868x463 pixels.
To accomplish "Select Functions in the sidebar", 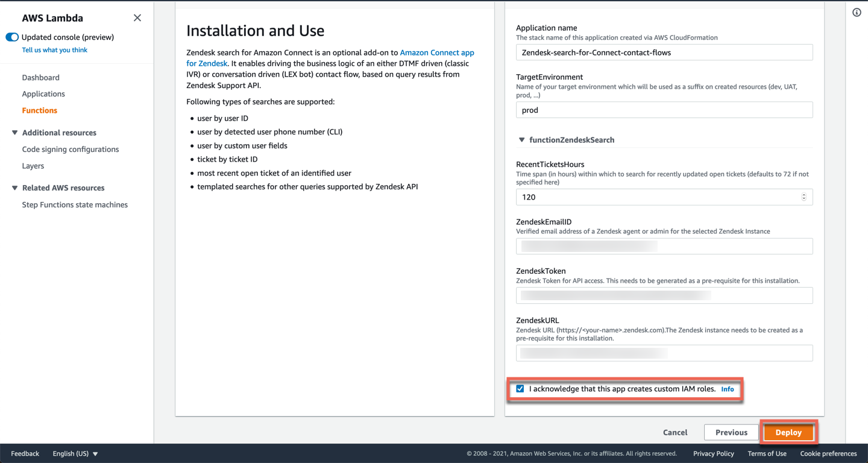I will (40, 110).
